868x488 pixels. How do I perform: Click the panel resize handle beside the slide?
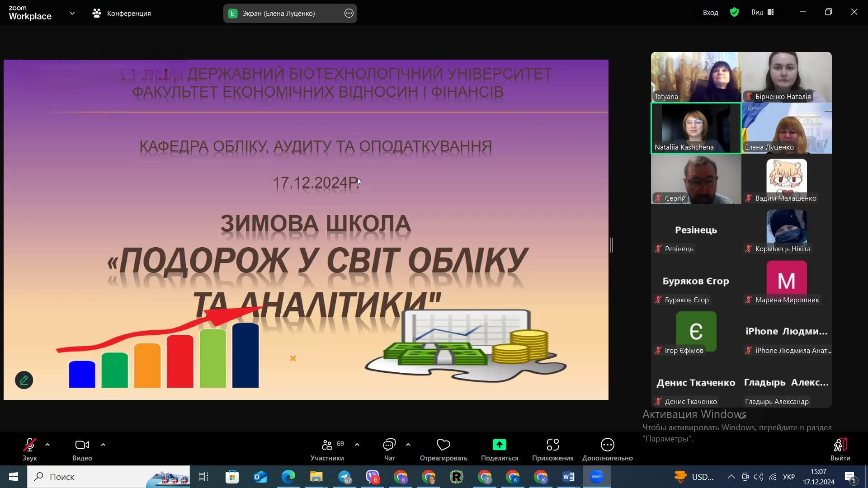click(612, 245)
